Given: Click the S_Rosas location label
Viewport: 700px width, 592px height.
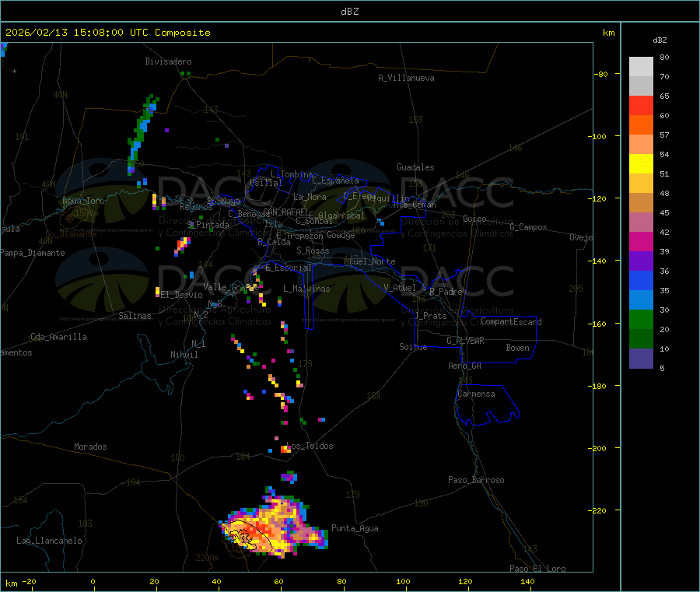Looking at the screenshot, I should [313, 250].
